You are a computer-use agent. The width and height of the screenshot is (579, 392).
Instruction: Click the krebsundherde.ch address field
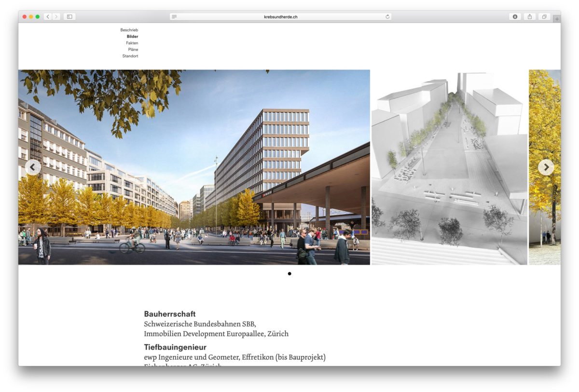click(x=281, y=17)
